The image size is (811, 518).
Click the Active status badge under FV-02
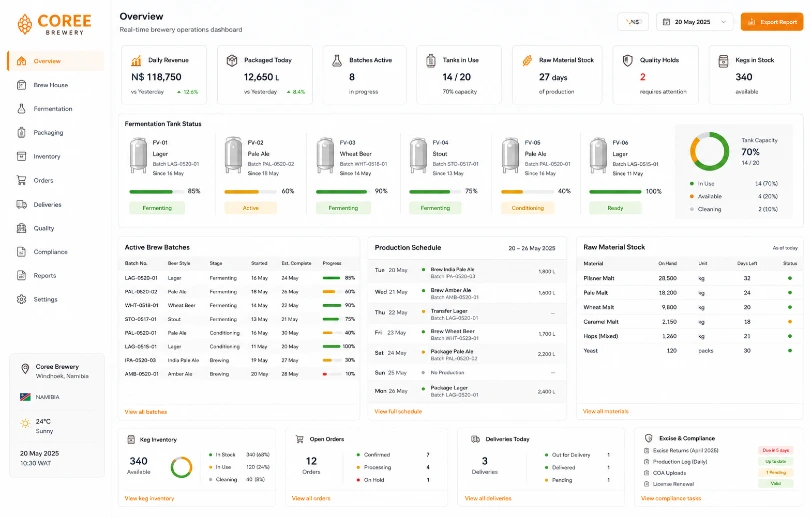pos(250,208)
